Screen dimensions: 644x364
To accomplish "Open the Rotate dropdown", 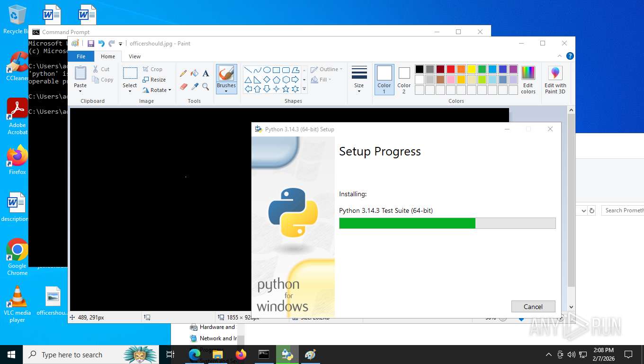I will tap(157, 90).
